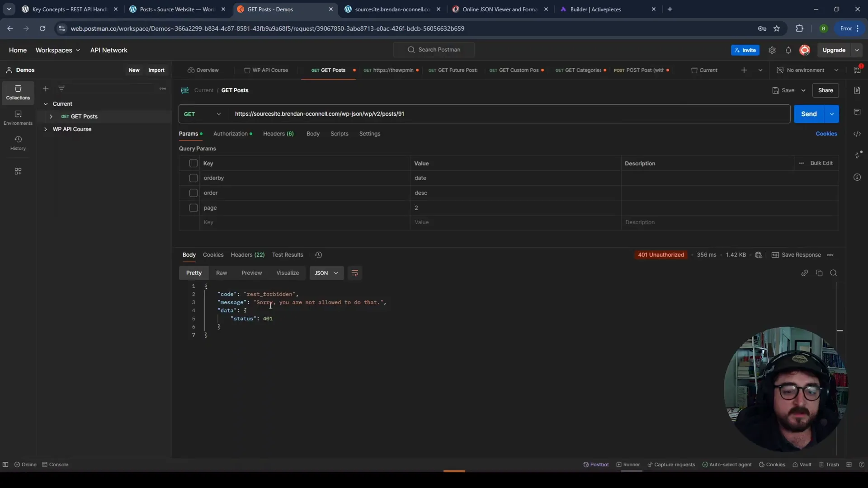The height and width of the screenshot is (488, 868).
Task: Click the response history clock icon
Action: pos(318,255)
